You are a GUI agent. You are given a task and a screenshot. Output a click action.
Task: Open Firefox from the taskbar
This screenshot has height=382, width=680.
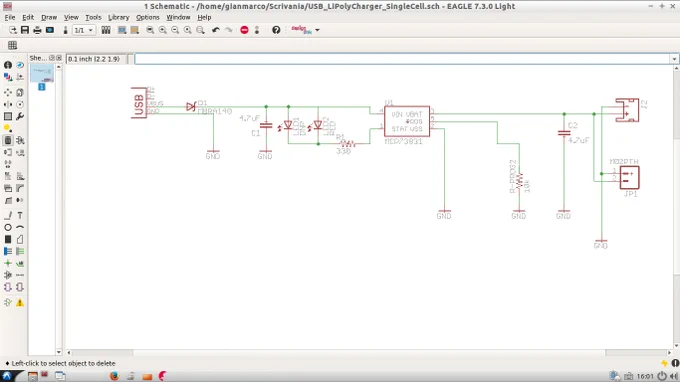tap(114, 376)
